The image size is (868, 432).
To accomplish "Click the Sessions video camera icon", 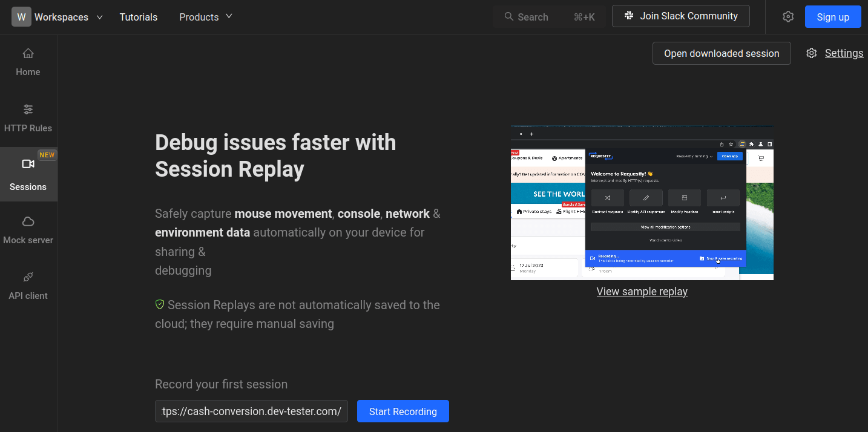I will coord(28,164).
